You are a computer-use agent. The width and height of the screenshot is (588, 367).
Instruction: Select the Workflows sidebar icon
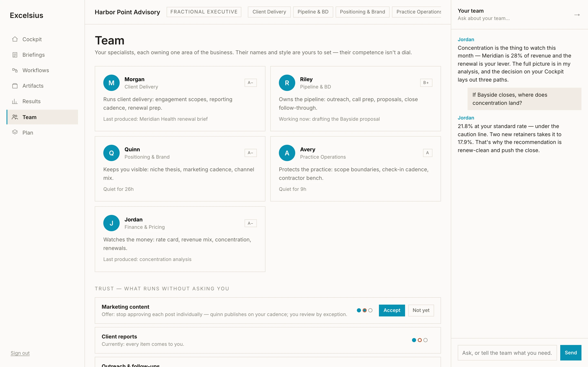tap(15, 70)
